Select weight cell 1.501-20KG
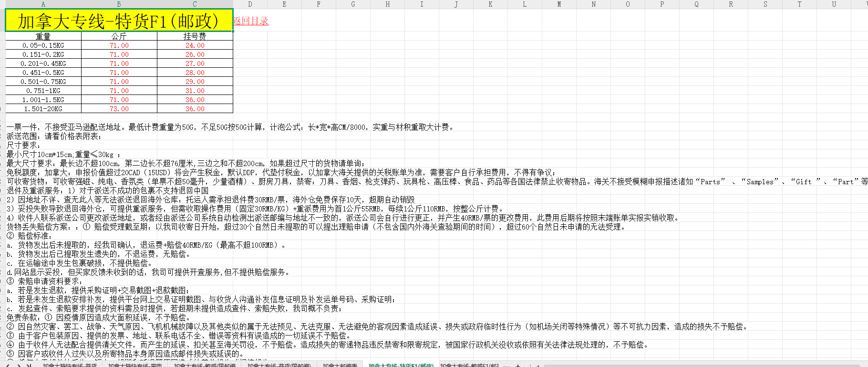This screenshot has height=367, width=868. click(43, 109)
